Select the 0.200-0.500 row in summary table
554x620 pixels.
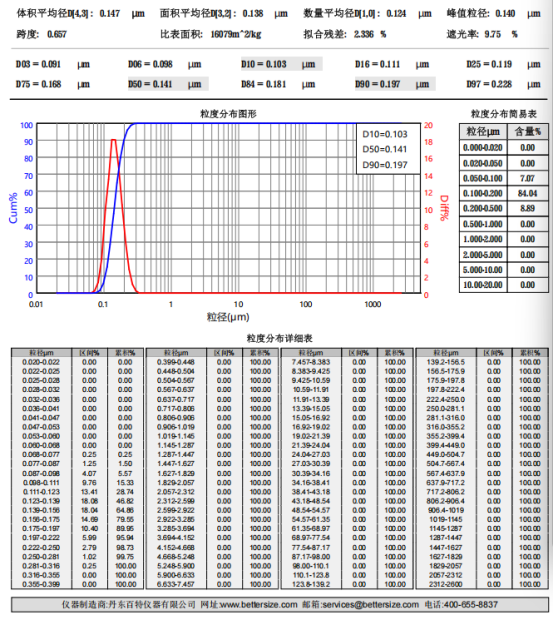(x=504, y=209)
